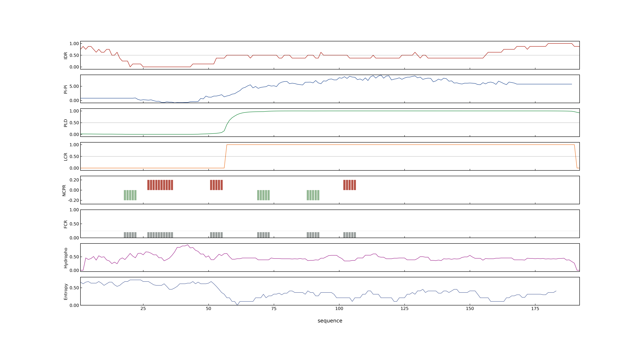This screenshot has width=644, height=343.
Task: Click the FCR y-axis label
Action: coord(66,224)
